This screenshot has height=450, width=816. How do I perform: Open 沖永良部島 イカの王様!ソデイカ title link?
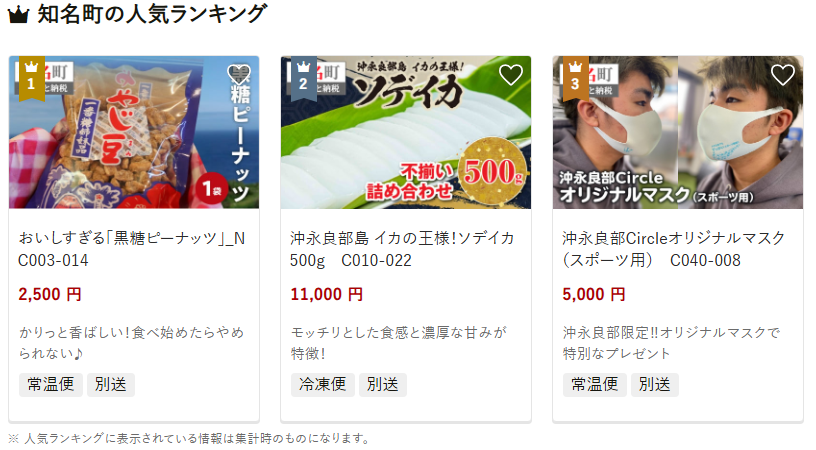pos(402,249)
